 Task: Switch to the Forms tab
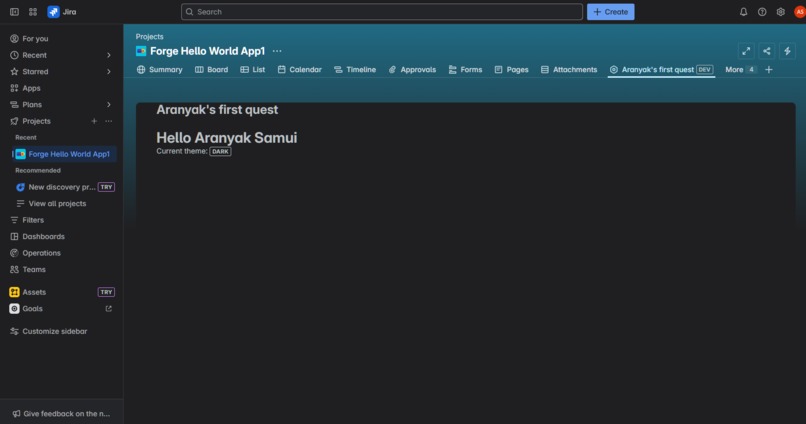[465, 69]
